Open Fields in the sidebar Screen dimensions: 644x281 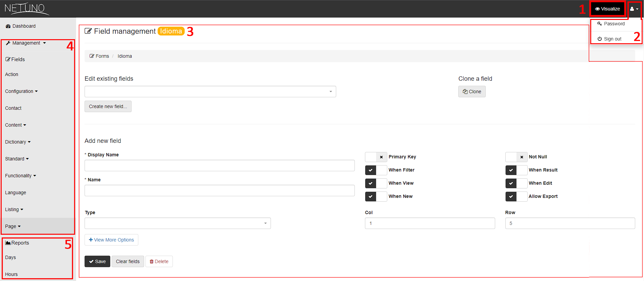click(x=15, y=59)
